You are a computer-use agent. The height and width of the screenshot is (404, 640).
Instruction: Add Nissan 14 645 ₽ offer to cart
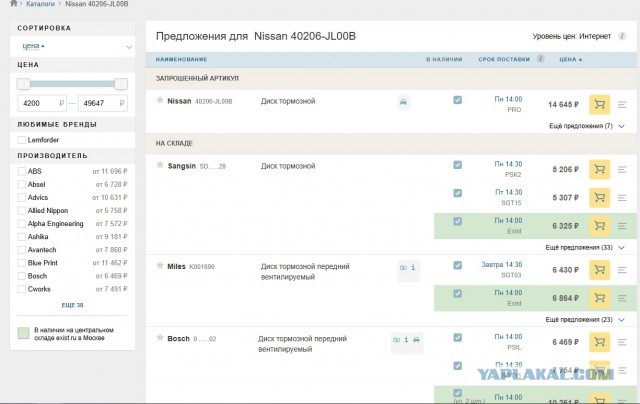(x=600, y=104)
